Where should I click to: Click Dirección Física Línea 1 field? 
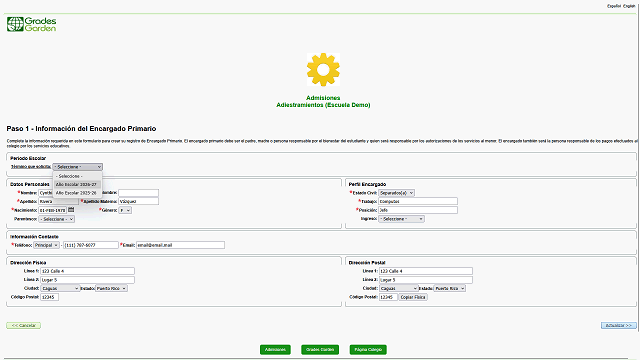pyautogui.click(x=87, y=271)
